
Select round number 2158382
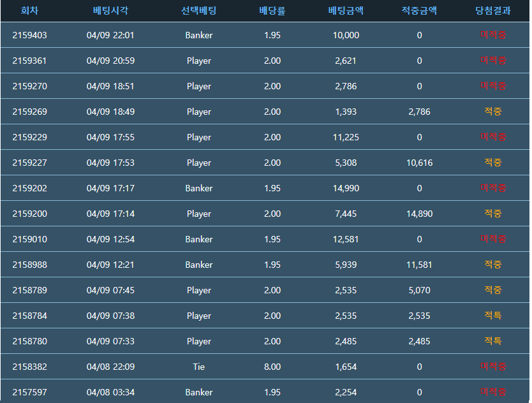click(29, 367)
